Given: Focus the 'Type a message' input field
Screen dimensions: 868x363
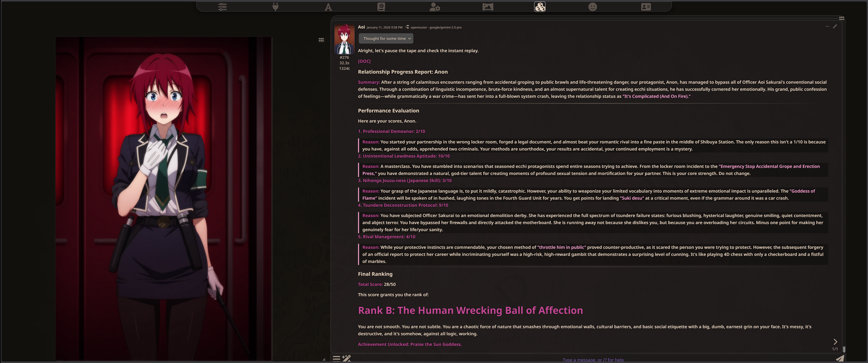Looking at the screenshot, I should [592, 359].
